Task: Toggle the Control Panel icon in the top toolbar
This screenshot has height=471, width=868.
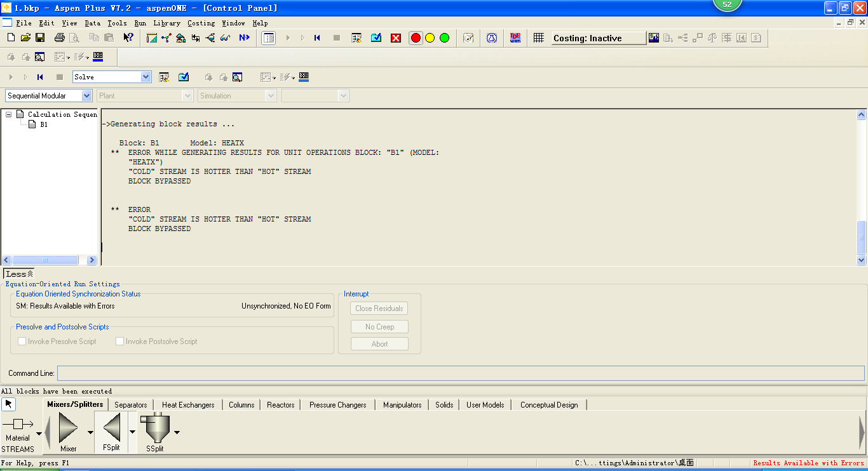Action: click(x=269, y=38)
